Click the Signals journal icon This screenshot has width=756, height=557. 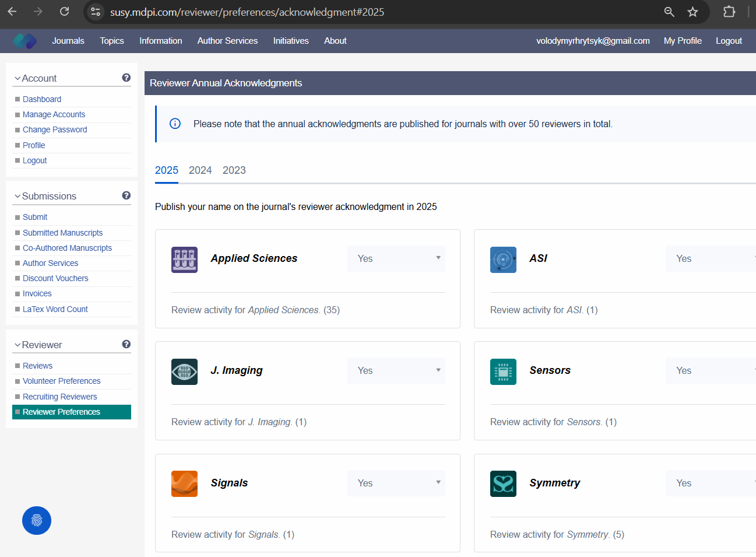coord(184,484)
